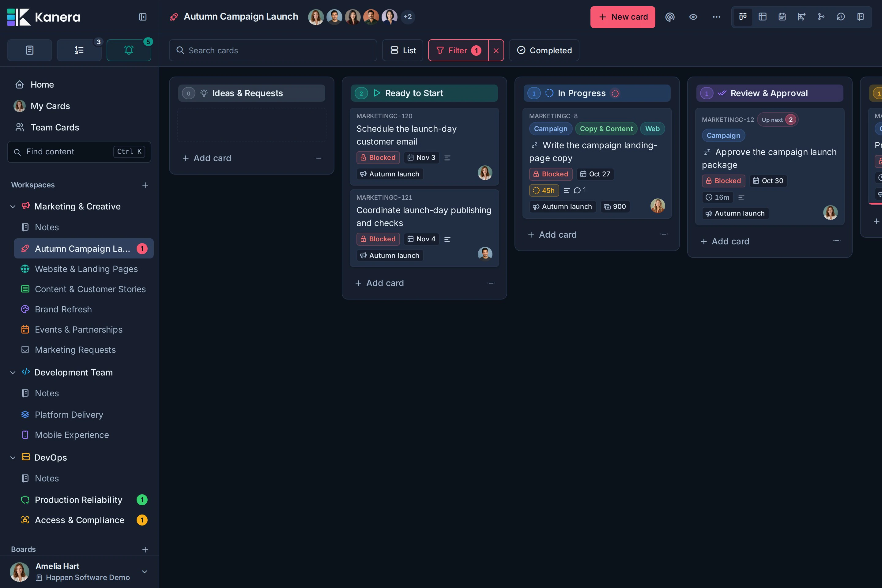This screenshot has height=588, width=882.
Task: Toggle the List layout button
Action: click(x=403, y=50)
